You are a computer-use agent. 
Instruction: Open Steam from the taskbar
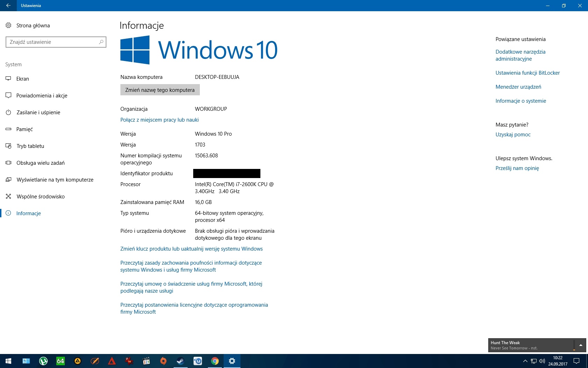tap(181, 361)
